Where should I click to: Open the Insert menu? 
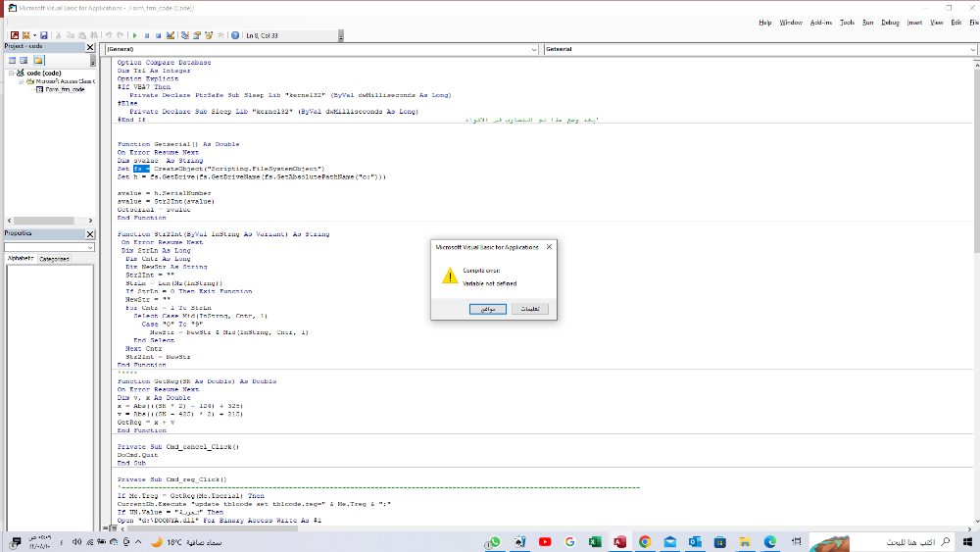point(914,23)
